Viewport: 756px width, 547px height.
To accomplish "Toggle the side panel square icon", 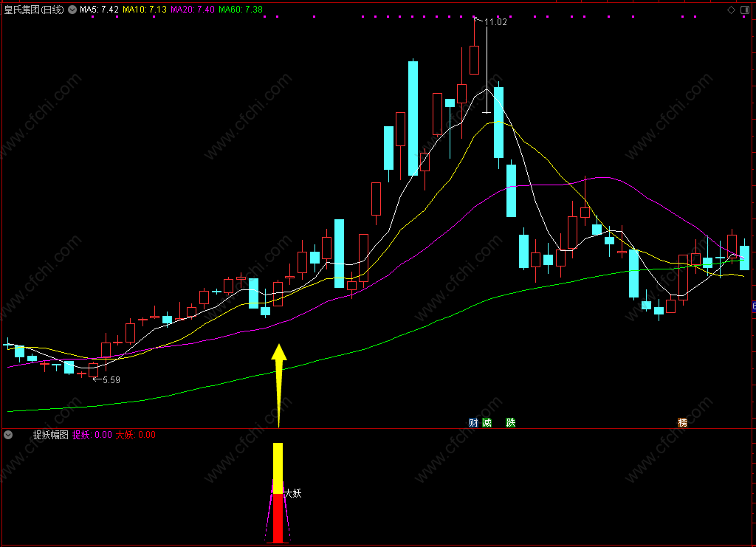I will (745, 10).
